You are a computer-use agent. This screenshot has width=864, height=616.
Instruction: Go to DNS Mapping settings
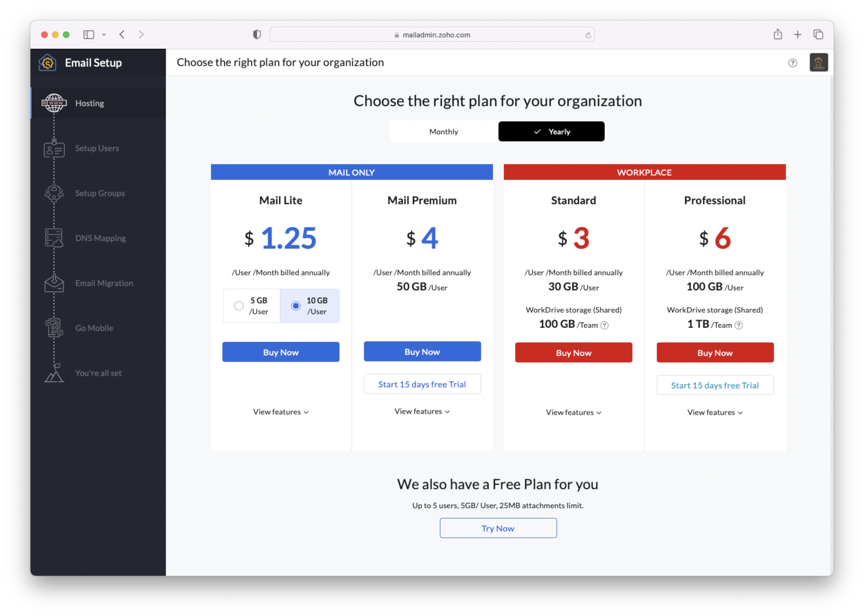[x=100, y=238]
